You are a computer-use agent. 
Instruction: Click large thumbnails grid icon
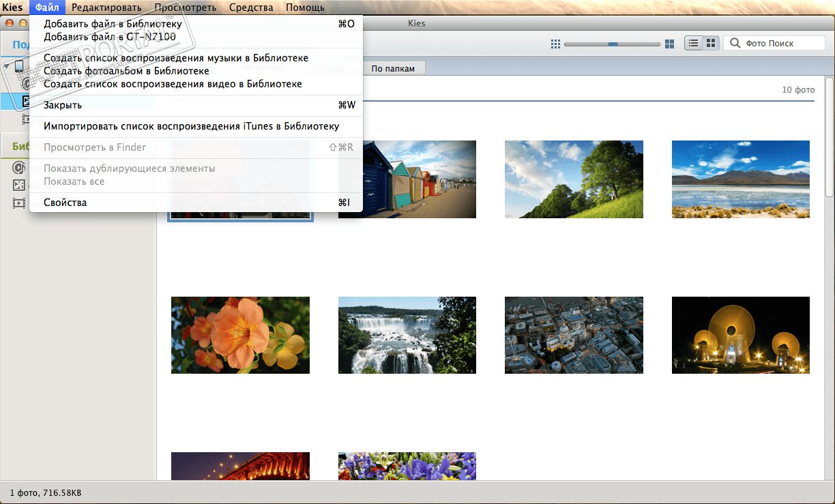click(669, 44)
